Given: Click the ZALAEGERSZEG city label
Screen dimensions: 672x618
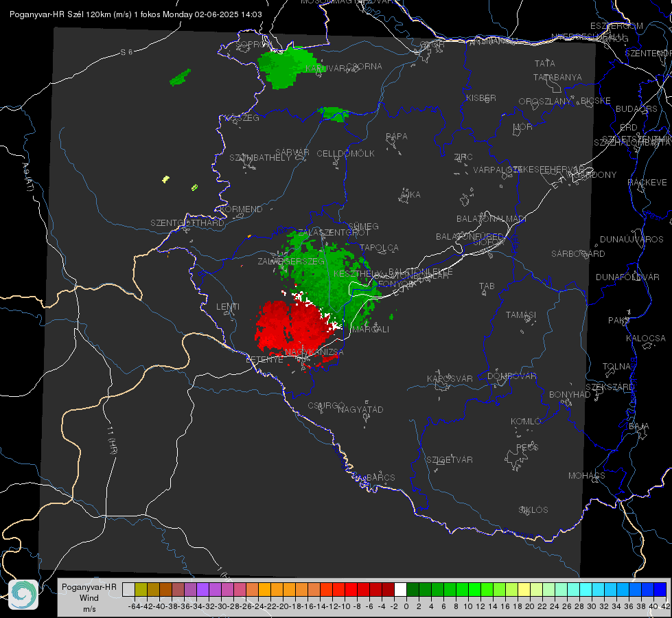Looking at the screenshot, I should 291,261.
